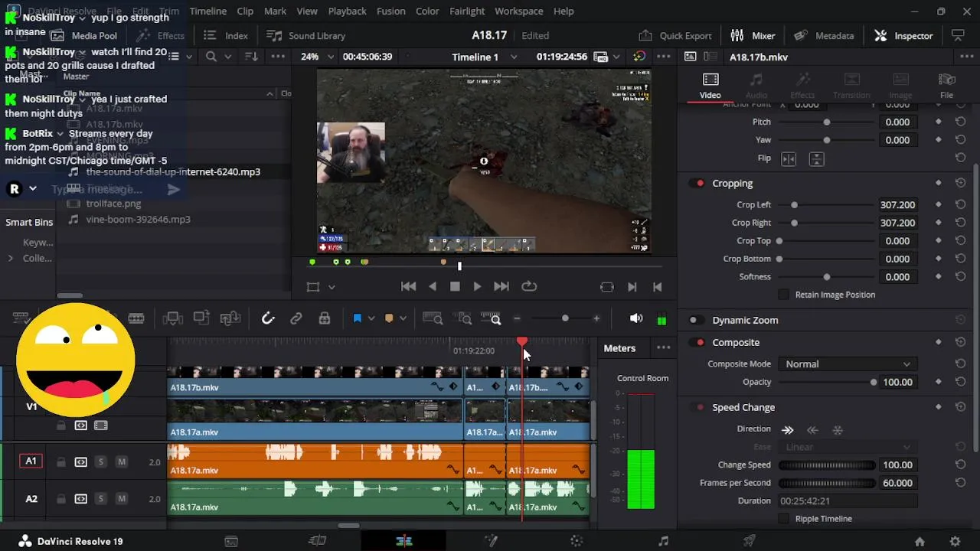Enable the Dynamic Zoom toggle
The width and height of the screenshot is (980, 551).
[695, 321]
